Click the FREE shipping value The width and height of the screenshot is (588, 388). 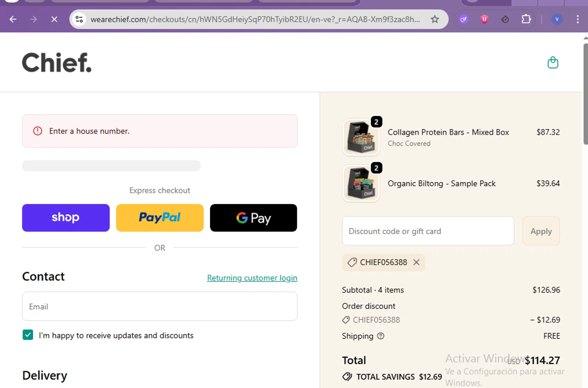pyautogui.click(x=552, y=336)
